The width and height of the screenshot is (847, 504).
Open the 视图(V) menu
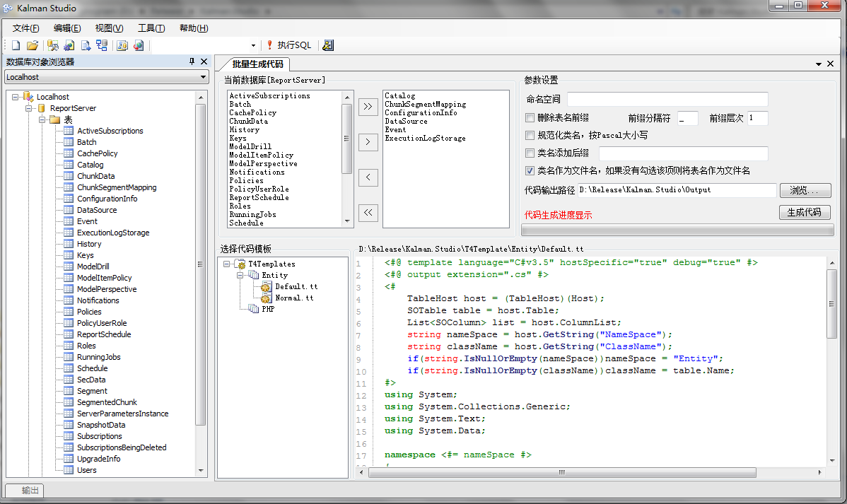(109, 28)
